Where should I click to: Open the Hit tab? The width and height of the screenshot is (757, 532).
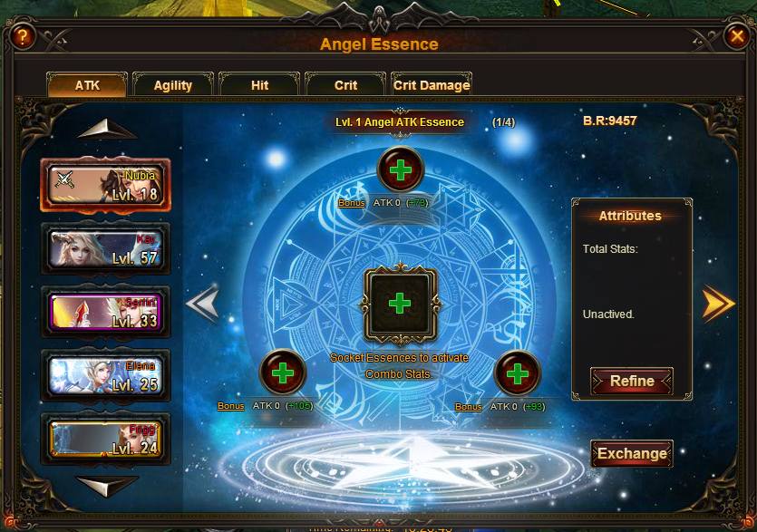pos(259,85)
